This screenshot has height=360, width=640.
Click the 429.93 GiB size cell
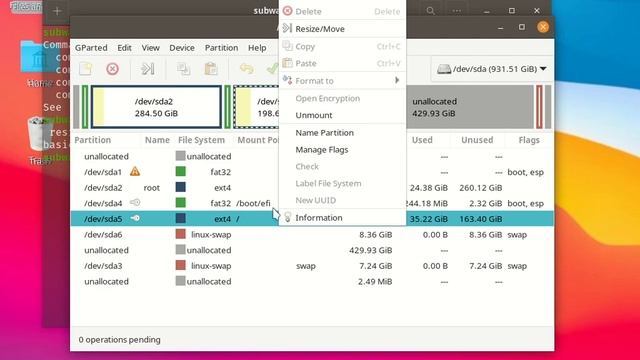coord(371,250)
